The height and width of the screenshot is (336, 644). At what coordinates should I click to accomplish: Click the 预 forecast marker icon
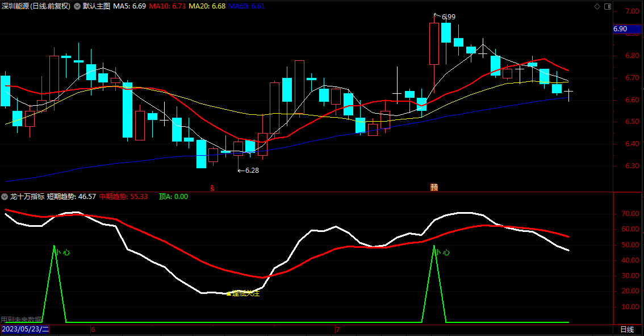(x=434, y=187)
